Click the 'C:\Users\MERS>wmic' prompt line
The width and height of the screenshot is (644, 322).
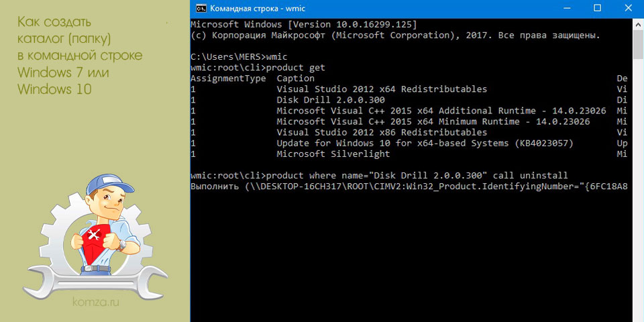point(239,56)
